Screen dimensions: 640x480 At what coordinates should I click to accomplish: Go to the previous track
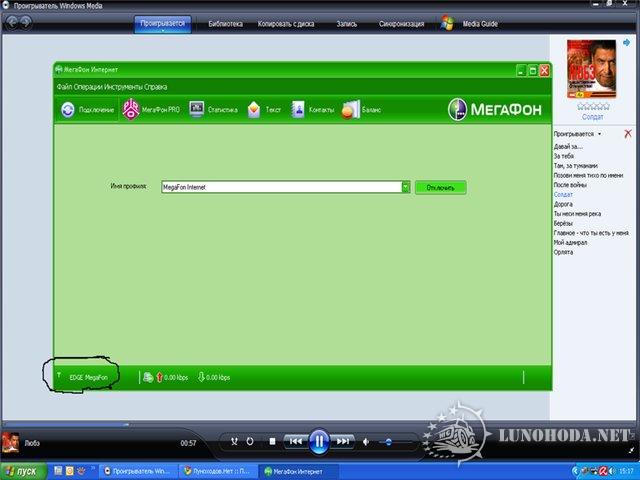(x=296, y=441)
